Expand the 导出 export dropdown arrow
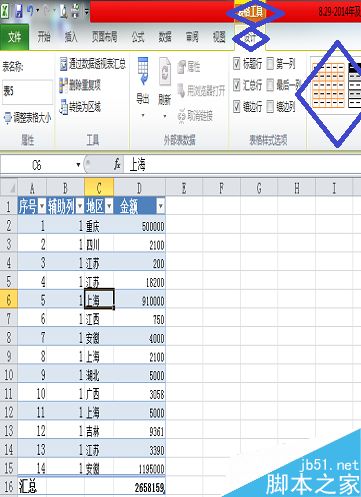The width and height of the screenshot is (361, 497). [143, 116]
